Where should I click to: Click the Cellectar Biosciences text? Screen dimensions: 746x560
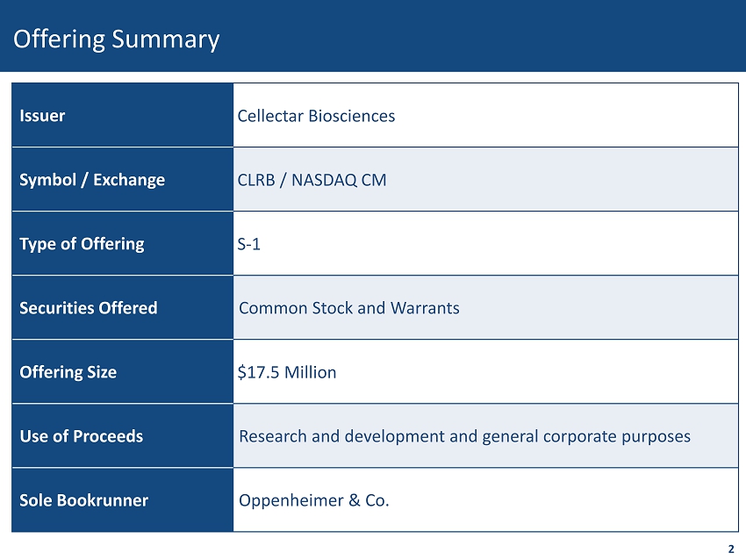pos(316,116)
